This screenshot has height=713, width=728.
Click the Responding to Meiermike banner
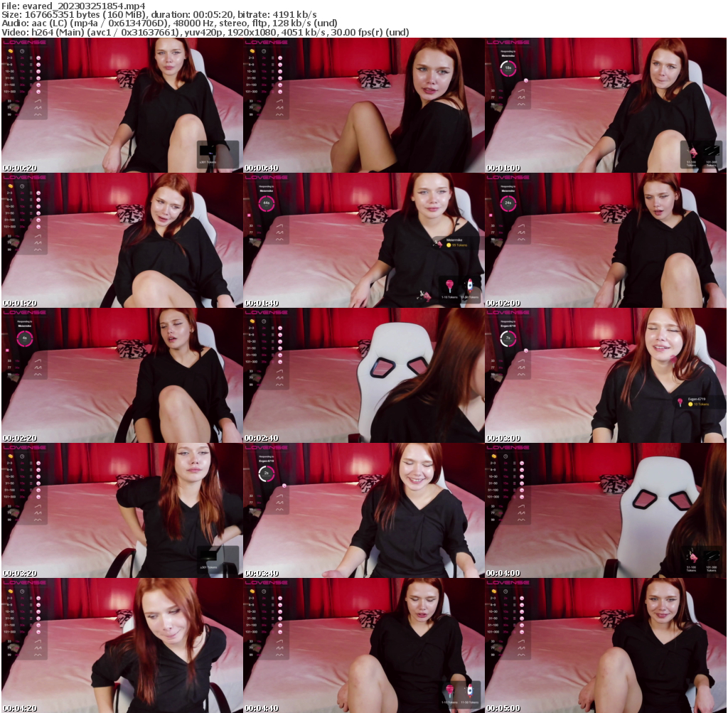point(508,53)
